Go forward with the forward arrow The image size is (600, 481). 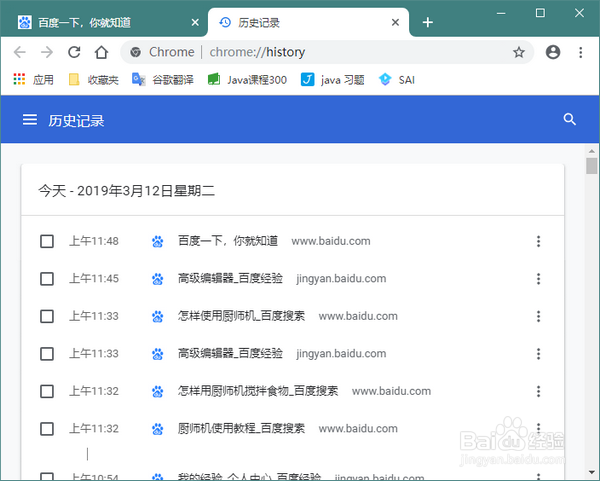pos(47,52)
